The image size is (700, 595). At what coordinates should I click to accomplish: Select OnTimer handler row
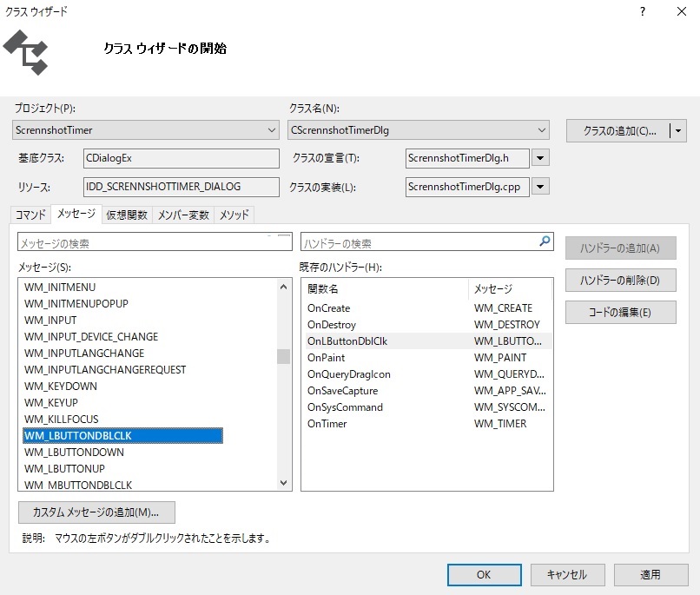[x=428, y=424]
